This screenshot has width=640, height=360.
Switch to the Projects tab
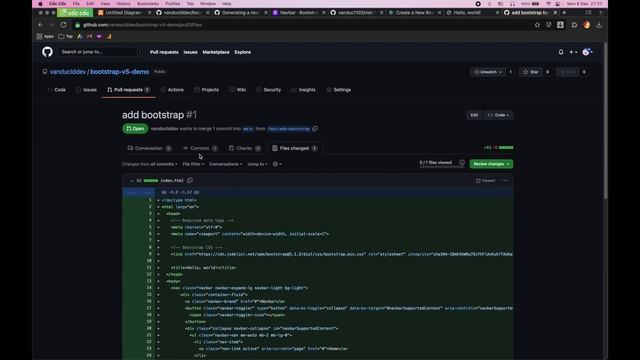tap(207, 90)
